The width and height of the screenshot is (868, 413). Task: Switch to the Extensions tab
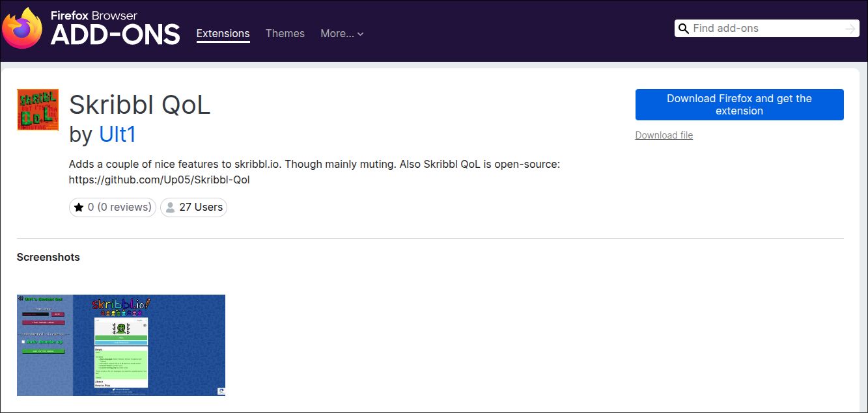[223, 34]
